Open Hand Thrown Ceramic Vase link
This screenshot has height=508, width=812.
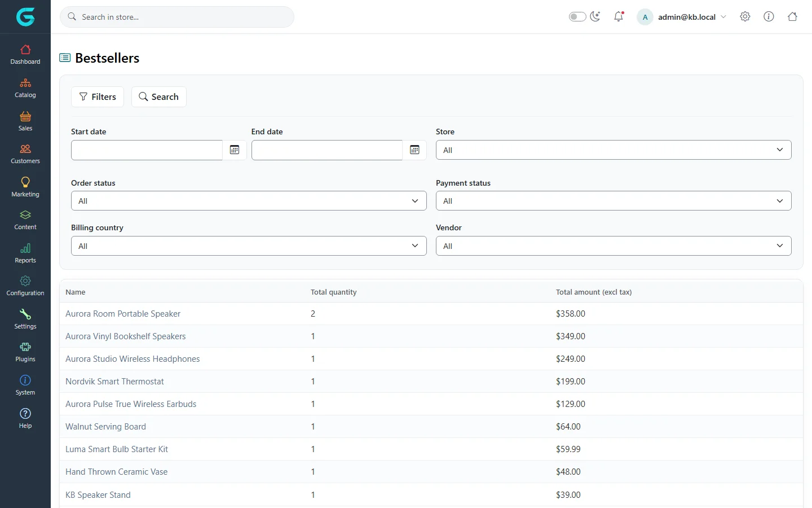point(116,472)
